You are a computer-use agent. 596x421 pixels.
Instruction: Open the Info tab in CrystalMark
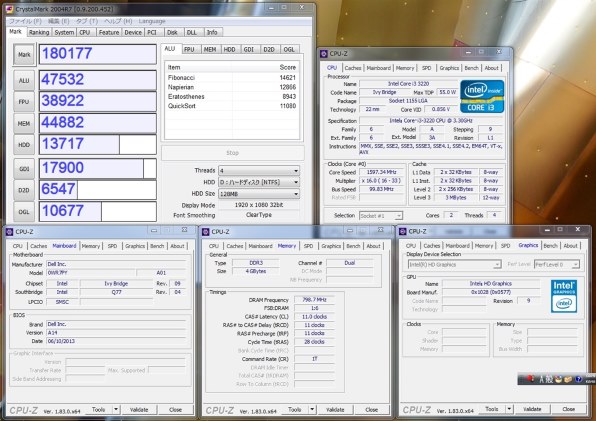[212, 32]
